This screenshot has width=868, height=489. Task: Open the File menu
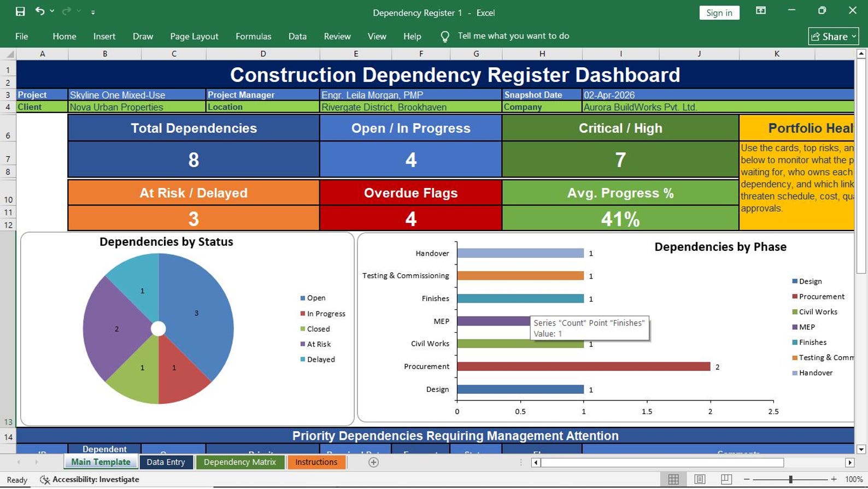22,36
